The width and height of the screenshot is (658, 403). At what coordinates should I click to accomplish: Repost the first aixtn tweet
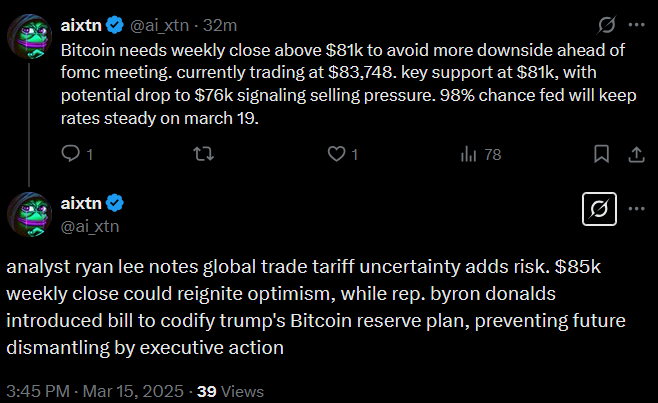click(204, 154)
